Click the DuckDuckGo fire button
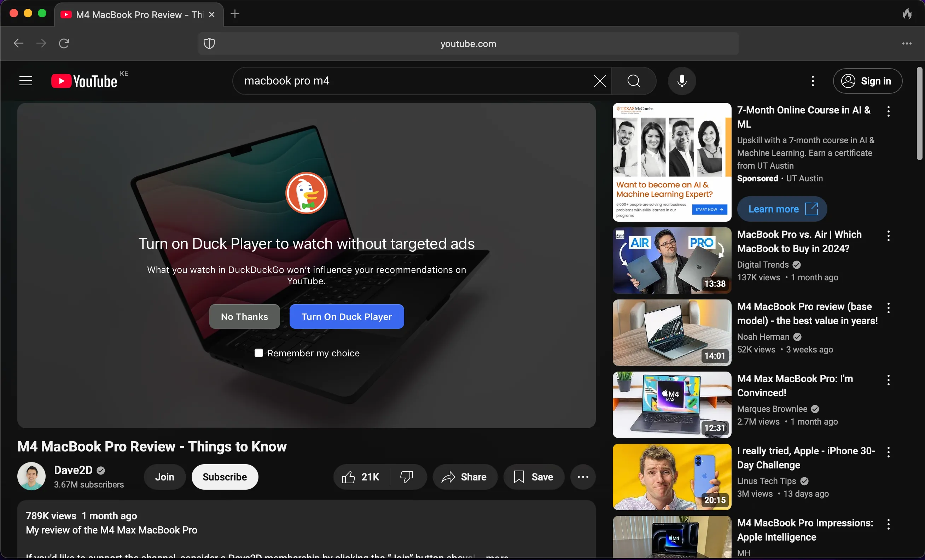 point(907,14)
